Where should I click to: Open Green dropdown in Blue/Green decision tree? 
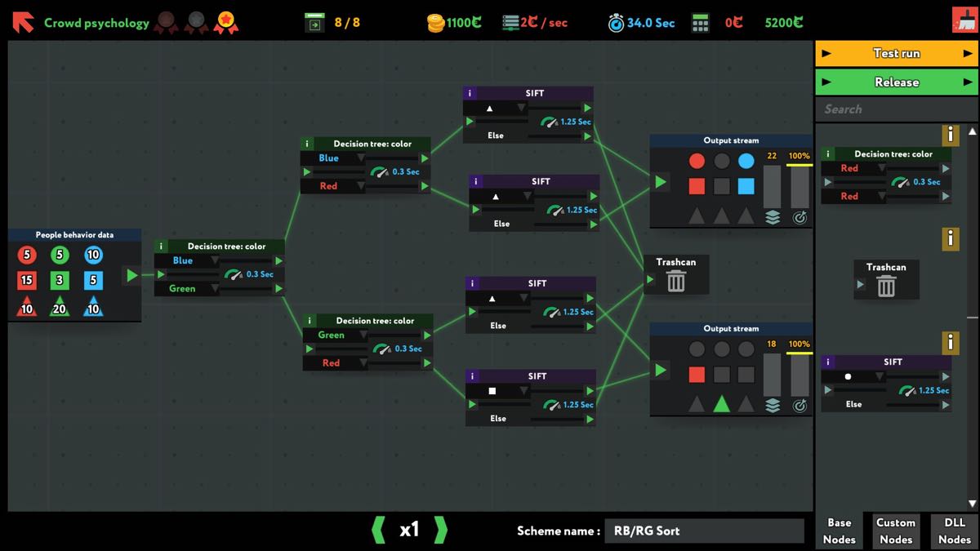pos(188,288)
